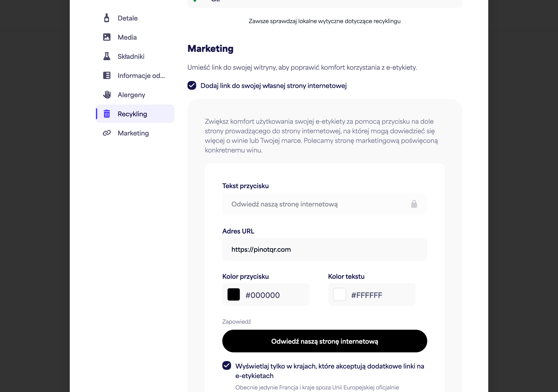The height and width of the screenshot is (392, 558).
Task: Click the #000000 hex color field
Action: pyautogui.click(x=266, y=295)
